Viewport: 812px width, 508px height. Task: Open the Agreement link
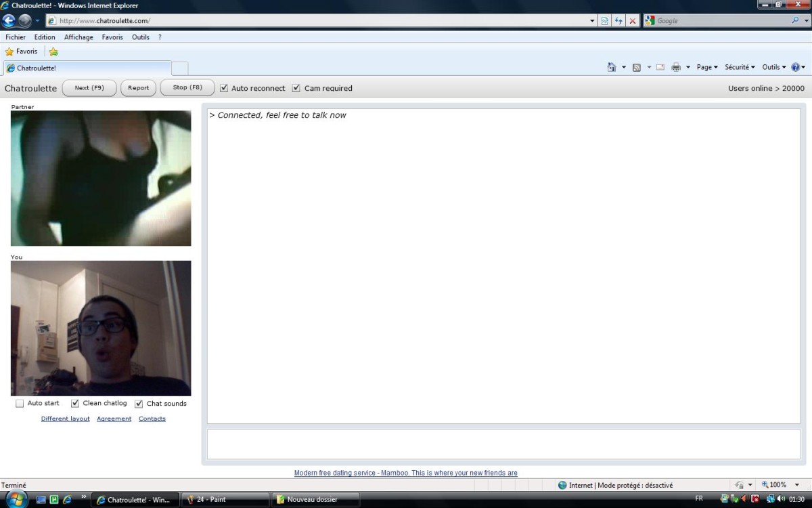pyautogui.click(x=114, y=419)
